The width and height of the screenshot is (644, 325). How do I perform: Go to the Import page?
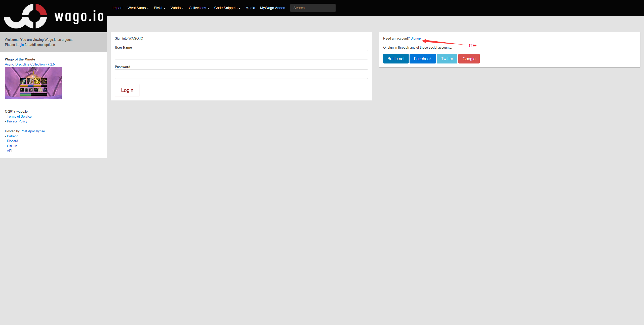(x=117, y=8)
